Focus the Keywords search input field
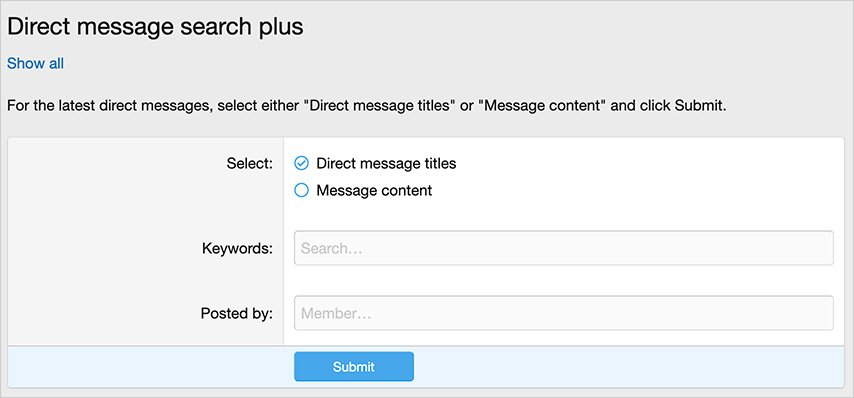The height and width of the screenshot is (398, 854). pos(564,248)
